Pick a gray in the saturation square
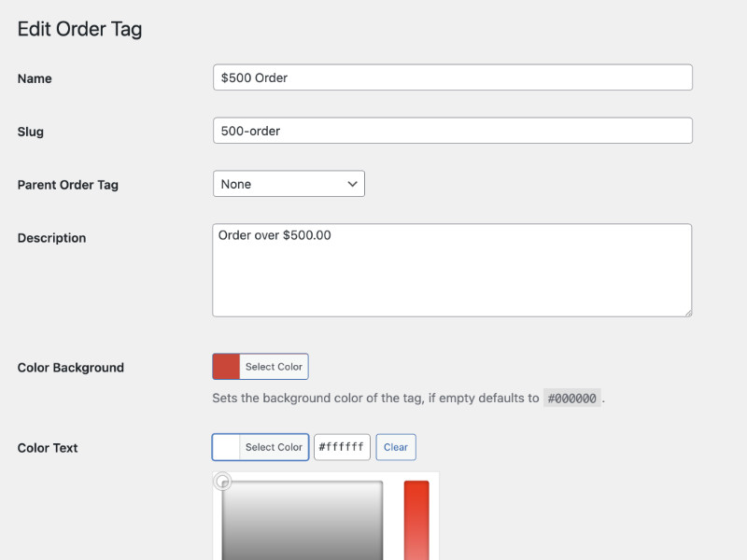Viewport: 747px width, 560px height. coord(303,523)
